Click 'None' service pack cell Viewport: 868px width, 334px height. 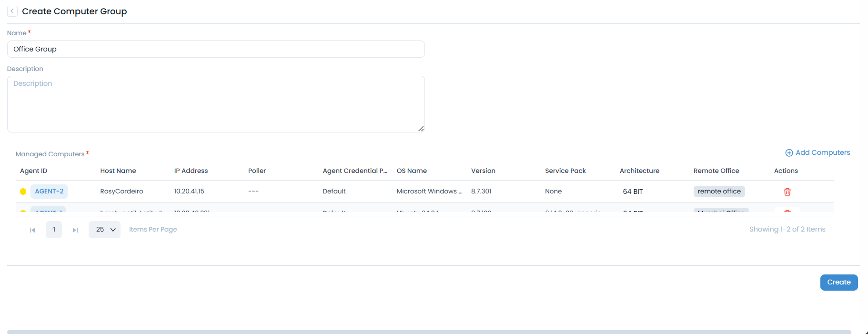coord(553,191)
